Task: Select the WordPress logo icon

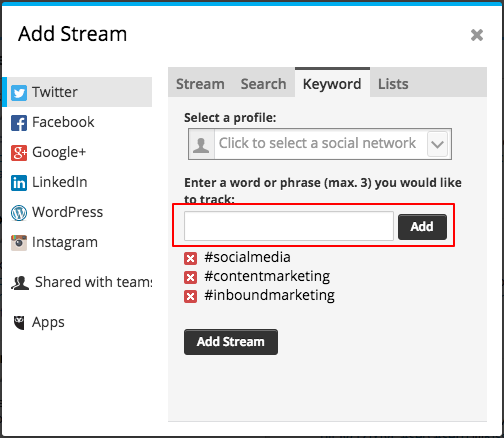Action: (19, 213)
